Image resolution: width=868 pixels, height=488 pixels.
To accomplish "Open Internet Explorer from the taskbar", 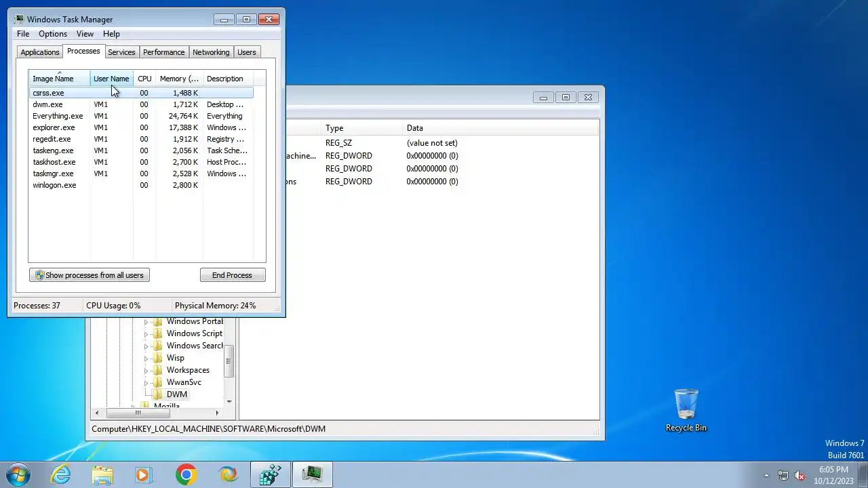I will 61,475.
